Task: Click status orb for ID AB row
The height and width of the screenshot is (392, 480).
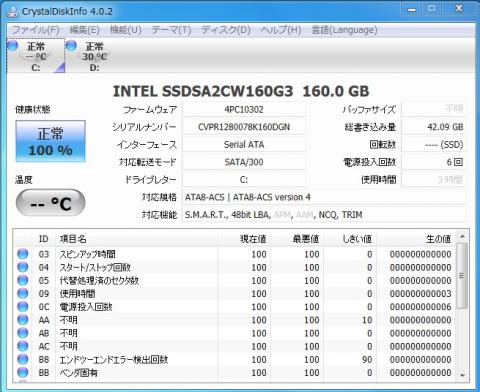Action: pos(23,333)
